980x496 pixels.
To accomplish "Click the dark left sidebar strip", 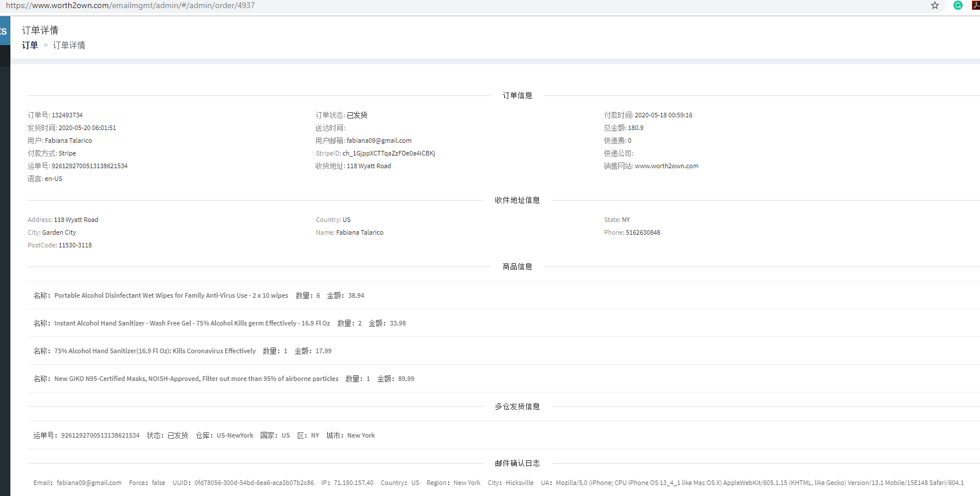I will pos(5,277).
